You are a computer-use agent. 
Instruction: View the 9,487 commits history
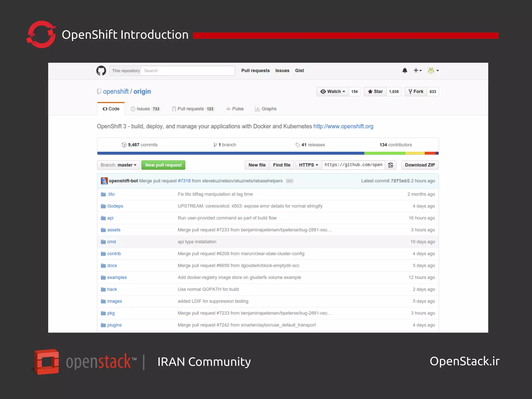click(139, 145)
